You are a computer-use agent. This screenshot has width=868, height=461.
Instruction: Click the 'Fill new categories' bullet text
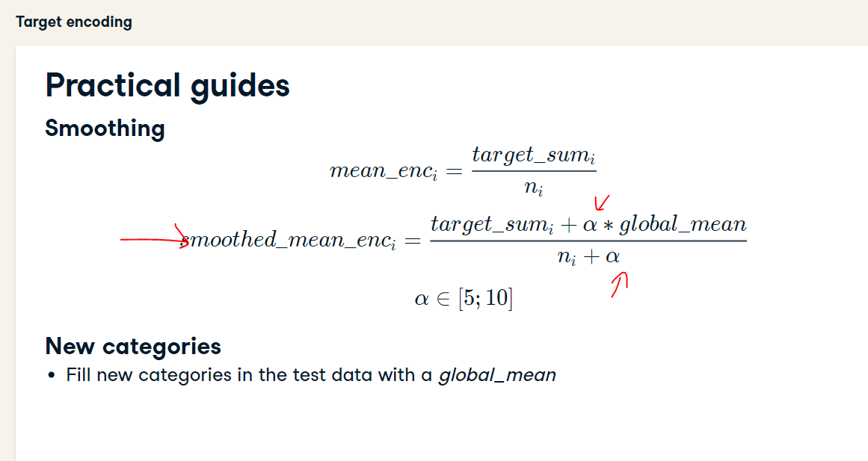tap(310, 375)
